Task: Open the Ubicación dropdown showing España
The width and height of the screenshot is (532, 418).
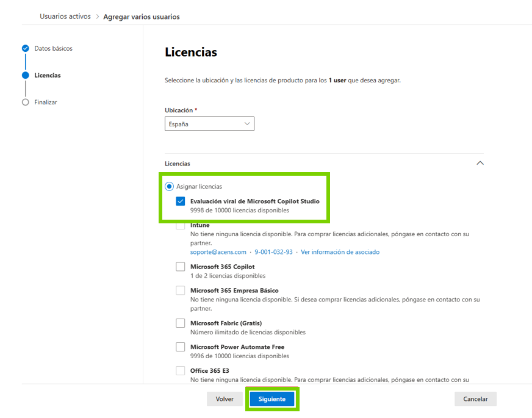Action: coord(209,124)
